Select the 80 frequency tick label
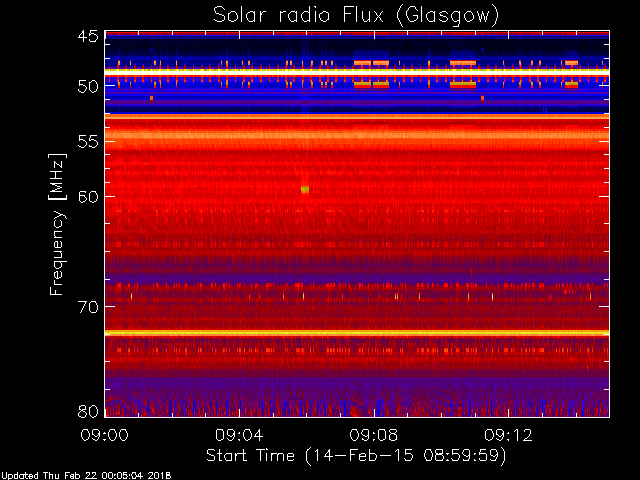 [x=88, y=411]
